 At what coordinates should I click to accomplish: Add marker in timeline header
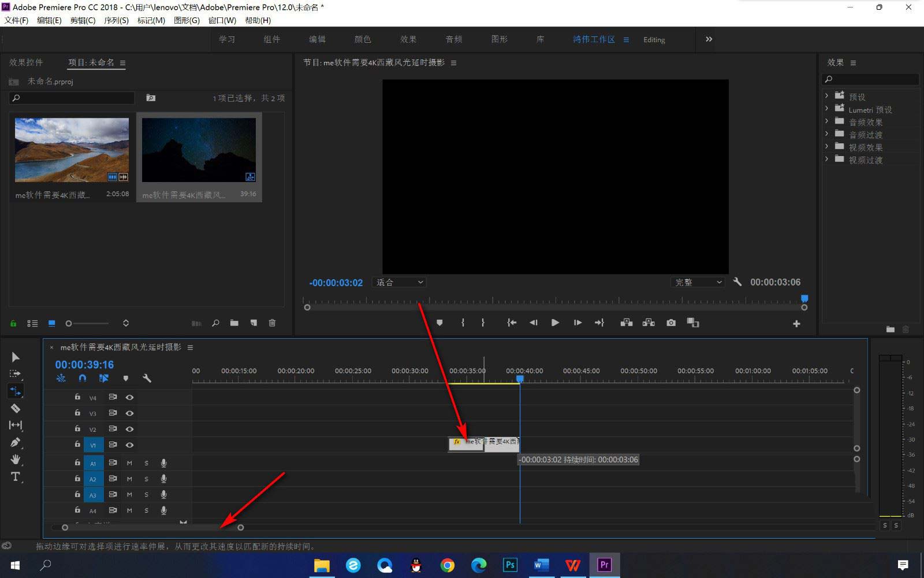point(126,378)
